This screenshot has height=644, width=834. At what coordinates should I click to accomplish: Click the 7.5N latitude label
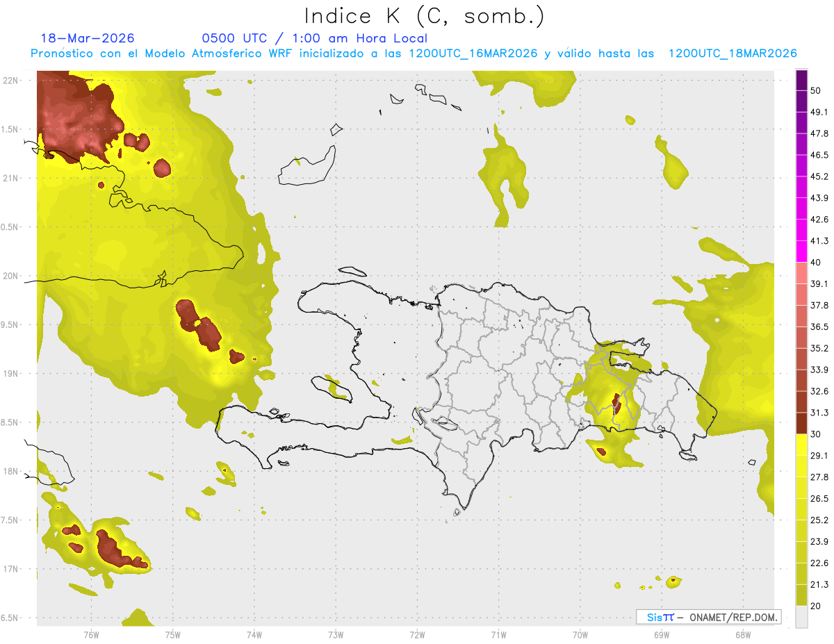click(10, 520)
